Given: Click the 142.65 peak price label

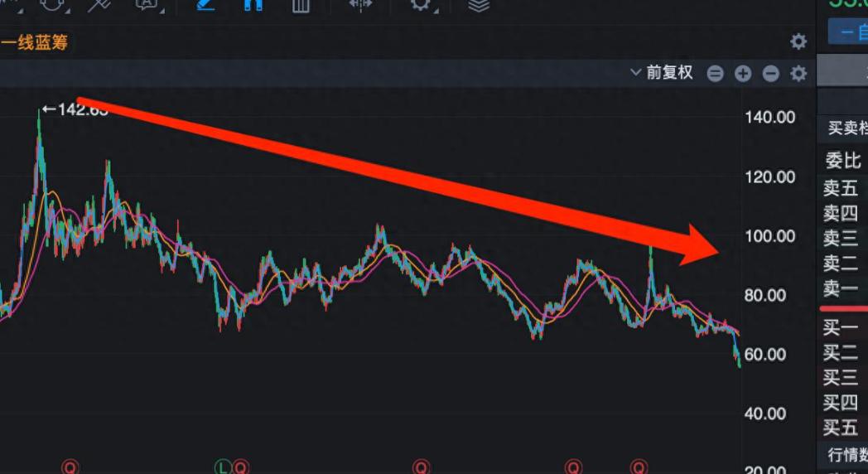Looking at the screenshot, I should click(x=75, y=109).
